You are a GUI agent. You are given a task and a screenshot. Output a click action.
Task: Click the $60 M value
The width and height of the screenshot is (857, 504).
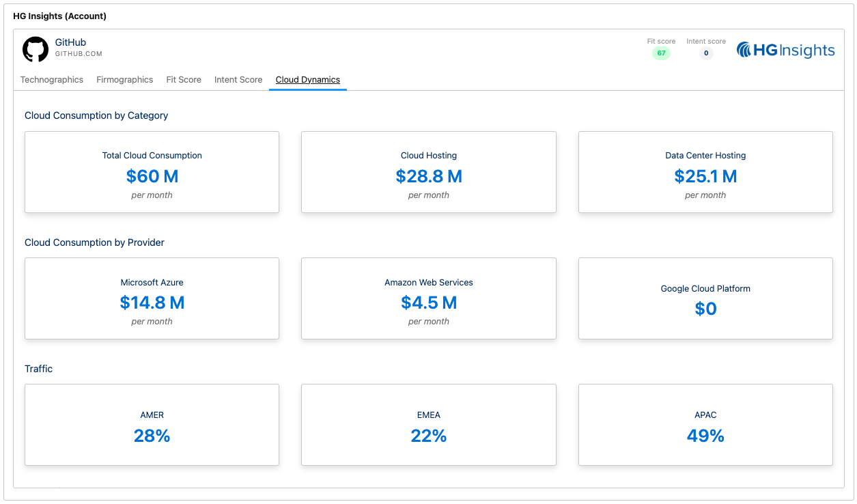(x=152, y=176)
